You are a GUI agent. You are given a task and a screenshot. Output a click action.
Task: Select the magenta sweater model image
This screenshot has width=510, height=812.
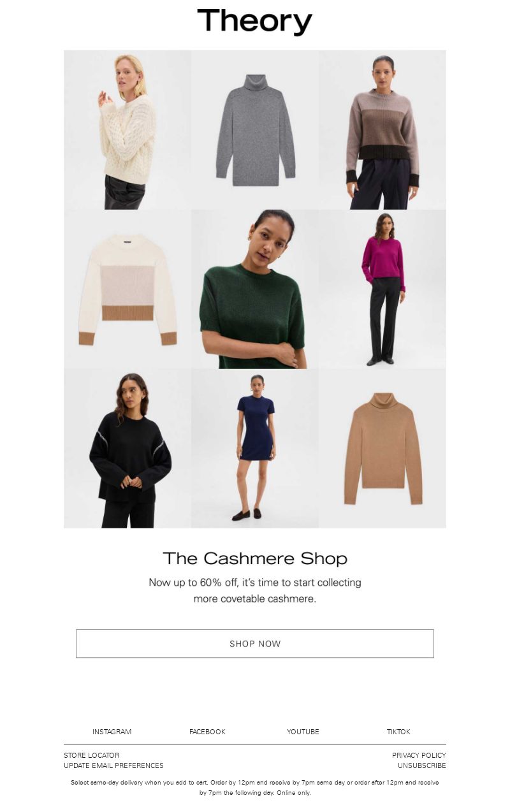pyautogui.click(x=382, y=289)
